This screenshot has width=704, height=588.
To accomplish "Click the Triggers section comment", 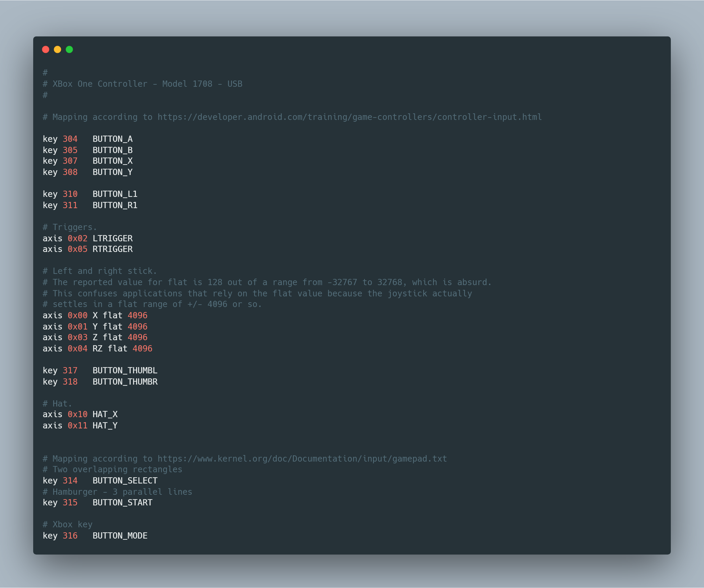I will pyautogui.click(x=69, y=227).
